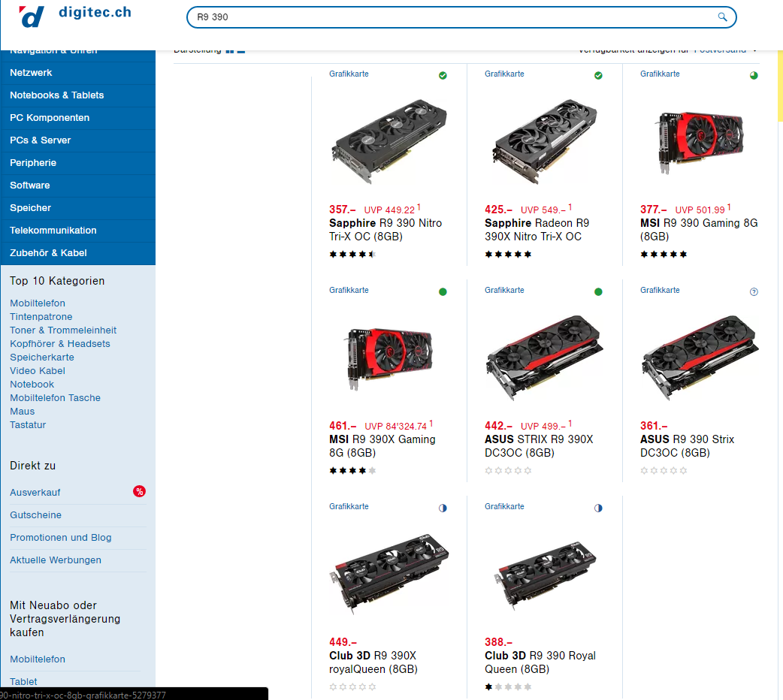The width and height of the screenshot is (783, 700).
Task: Open the Gutscheine link
Action: coord(35,514)
